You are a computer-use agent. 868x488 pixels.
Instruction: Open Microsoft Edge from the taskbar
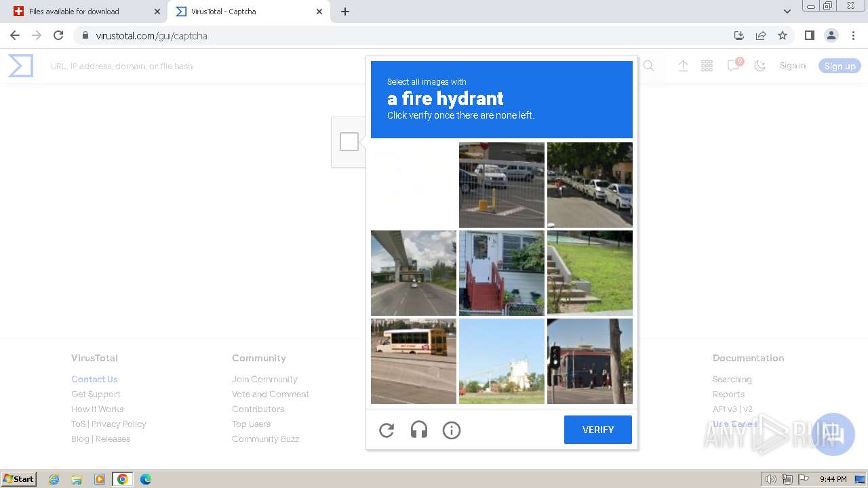pyautogui.click(x=145, y=479)
